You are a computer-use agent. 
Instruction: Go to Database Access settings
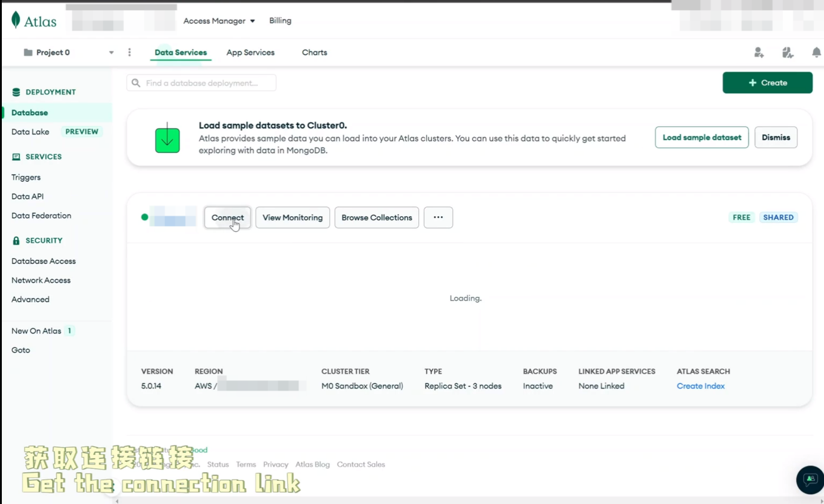point(43,261)
